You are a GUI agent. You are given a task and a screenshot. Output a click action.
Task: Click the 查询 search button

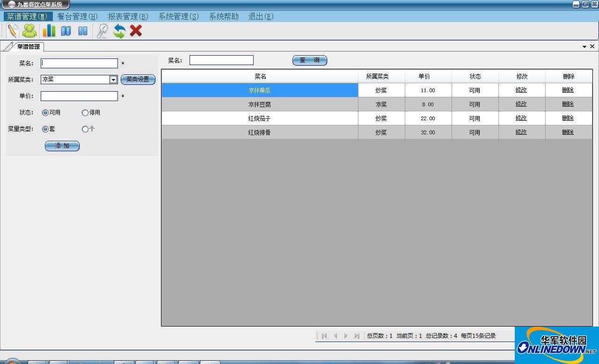[x=309, y=60]
